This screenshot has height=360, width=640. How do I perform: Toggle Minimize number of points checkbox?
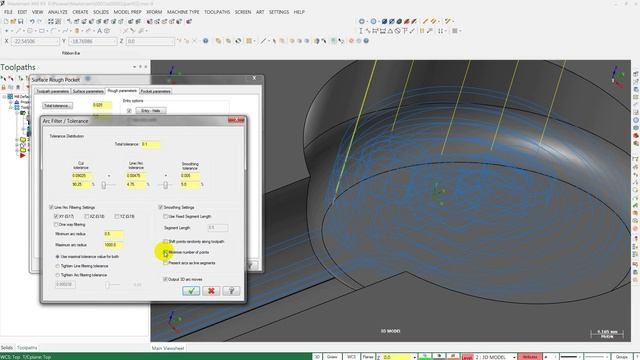[x=165, y=252]
